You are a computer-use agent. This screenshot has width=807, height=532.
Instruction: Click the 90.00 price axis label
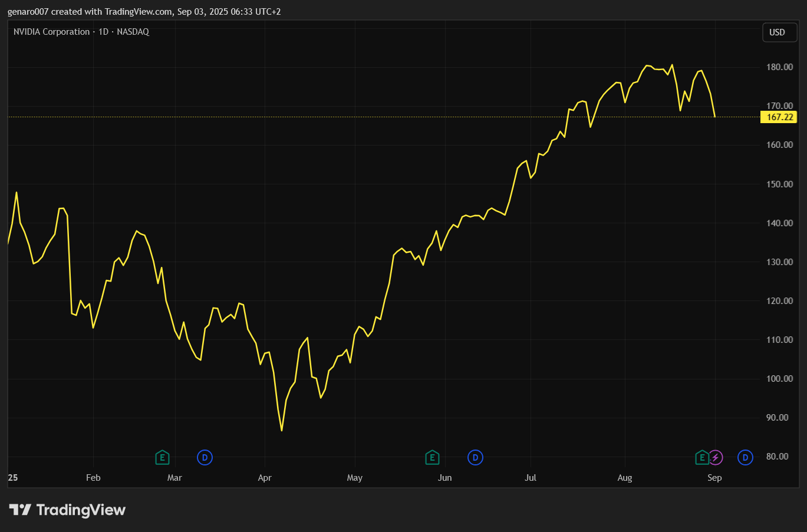click(x=777, y=417)
